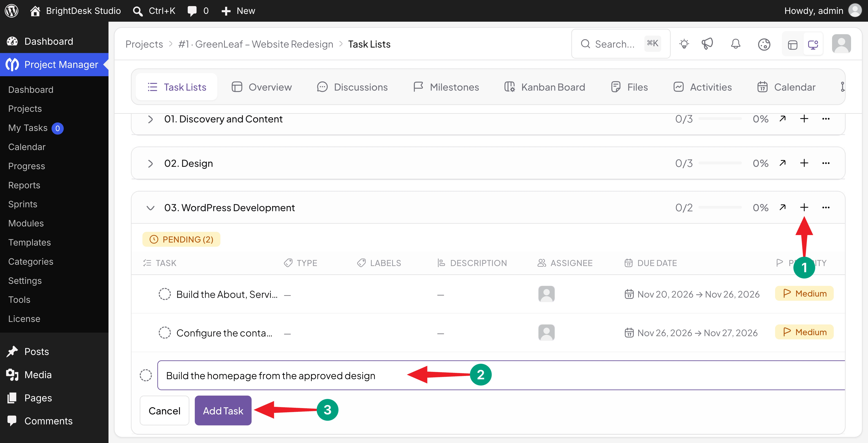Click progress bar of 03. WordPress Development
Screen dimensions: 868x443
tap(720, 208)
